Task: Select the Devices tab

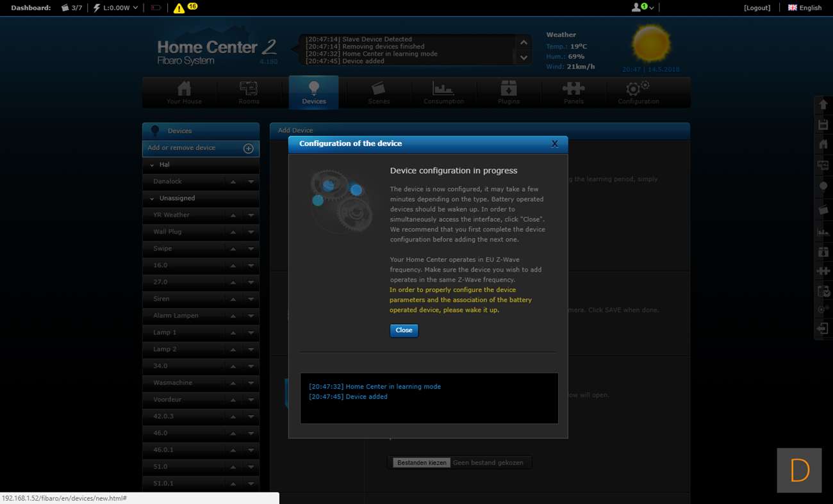Action: 314,93
